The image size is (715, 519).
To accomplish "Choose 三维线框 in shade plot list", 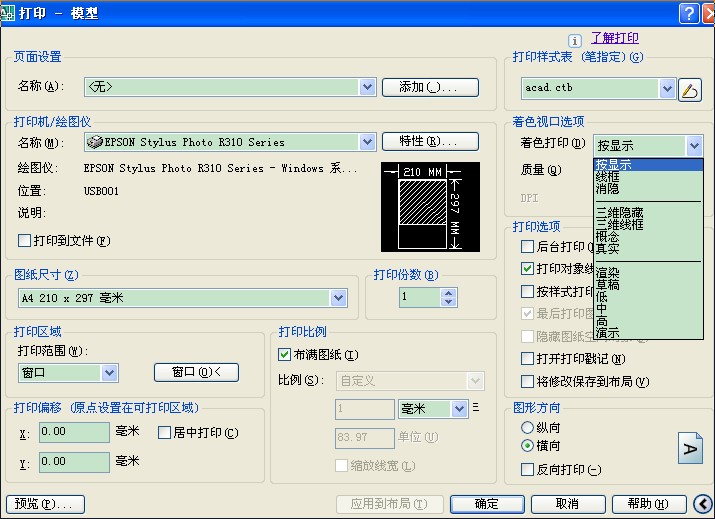I will point(648,224).
